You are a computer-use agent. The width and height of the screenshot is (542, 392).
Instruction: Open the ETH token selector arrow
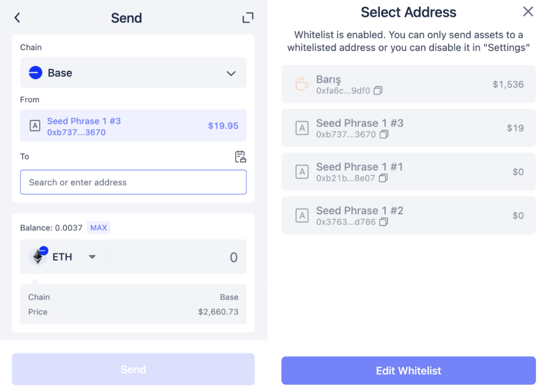(x=92, y=257)
